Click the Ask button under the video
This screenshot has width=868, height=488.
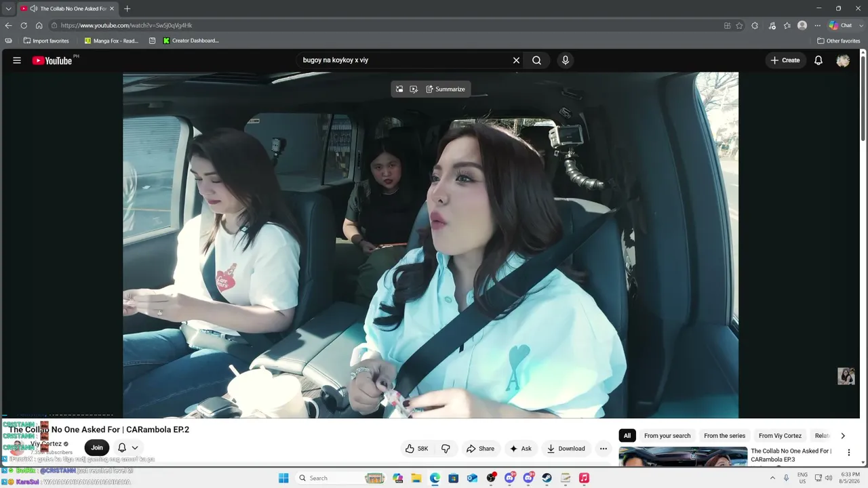tap(520, 449)
